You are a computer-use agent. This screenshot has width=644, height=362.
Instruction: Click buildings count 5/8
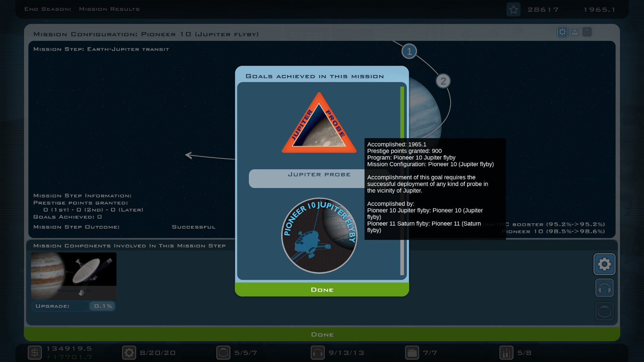point(524,353)
